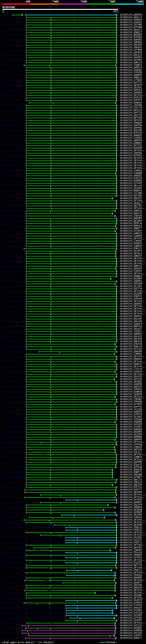Click label UniRef100_C5WXD3
Image resolution: width=146 pixels, height=644 pixels.
[x=131, y=550]
